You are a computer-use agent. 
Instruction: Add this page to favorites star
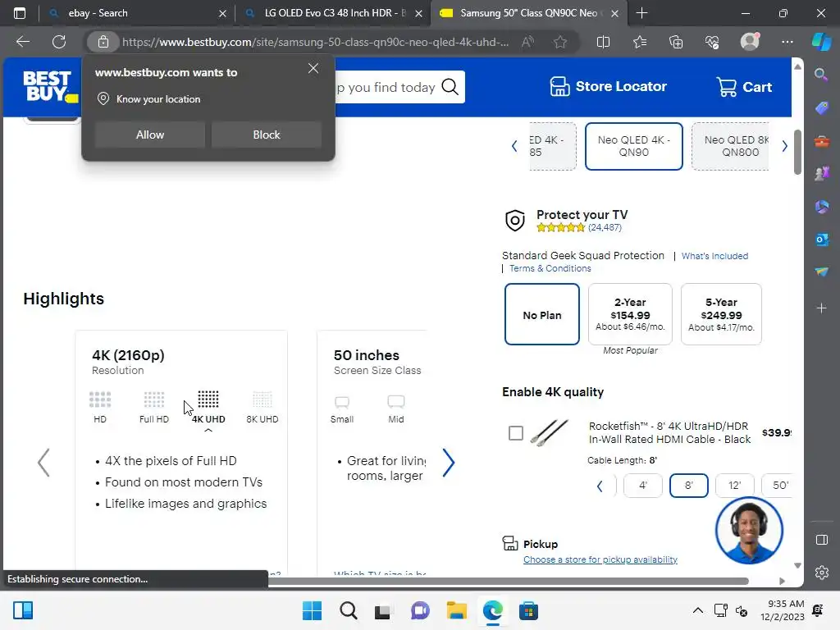tap(560, 42)
